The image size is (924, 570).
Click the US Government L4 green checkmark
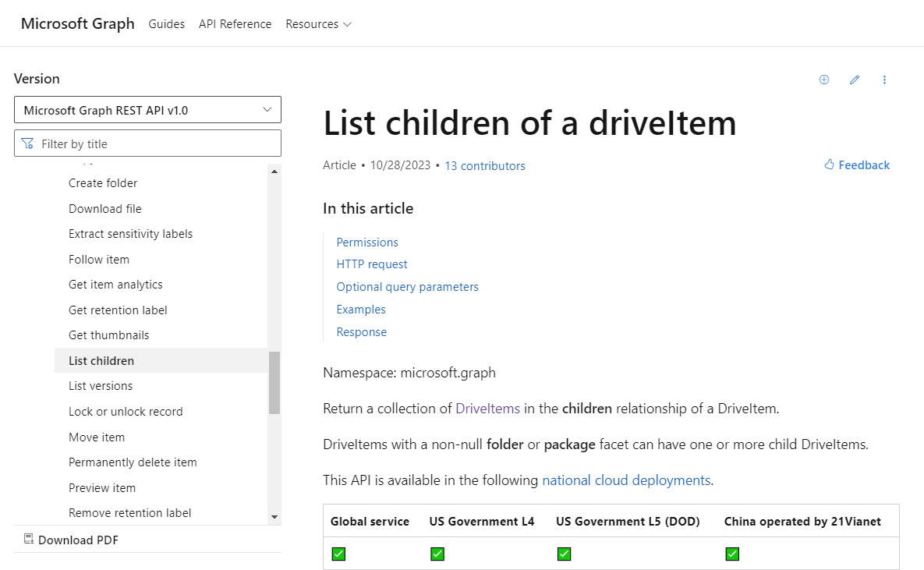(x=437, y=554)
